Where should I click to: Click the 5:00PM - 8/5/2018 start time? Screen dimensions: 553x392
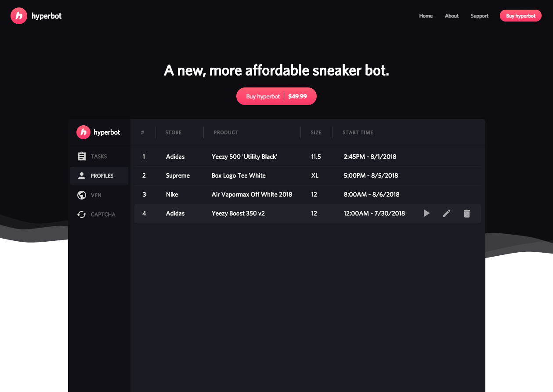point(371,176)
